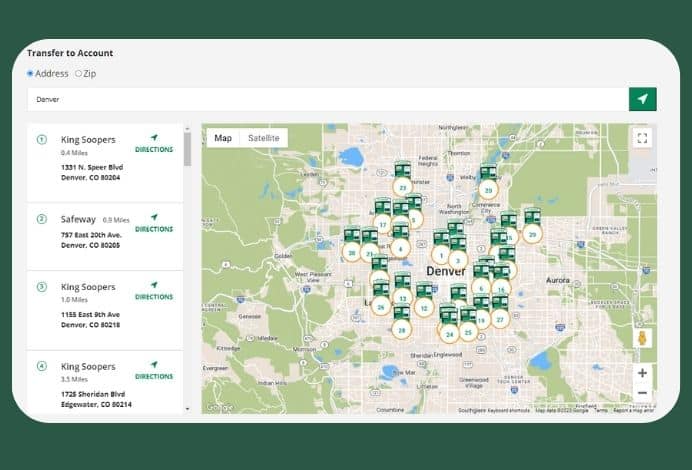The width and height of the screenshot is (692, 470).
Task: Click the directions arrow icon for Safeway
Action: point(154,217)
